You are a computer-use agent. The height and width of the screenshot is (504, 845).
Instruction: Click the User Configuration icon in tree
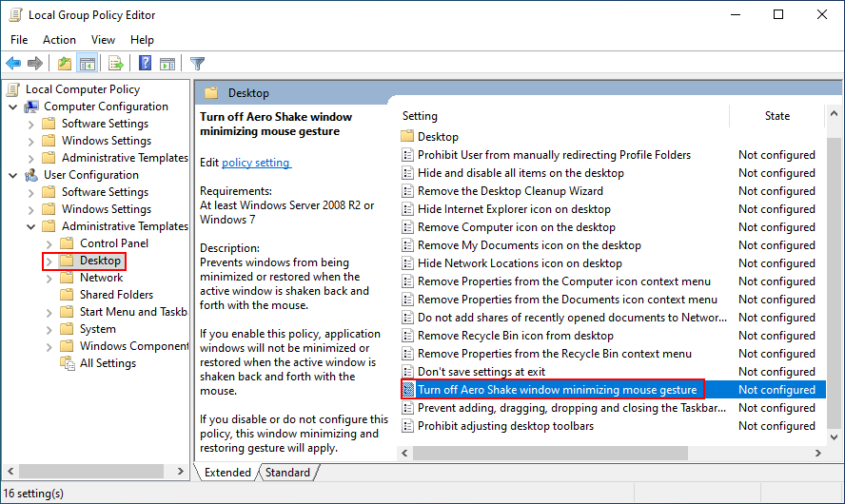[x=31, y=175]
